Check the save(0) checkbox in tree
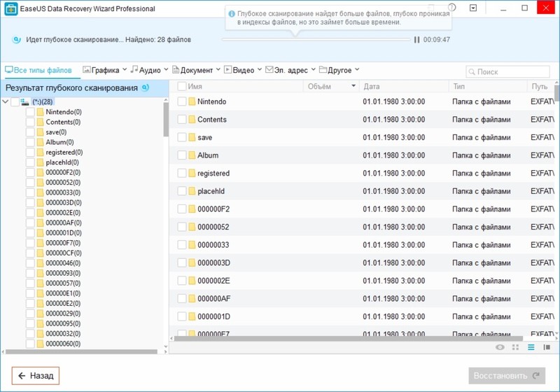 pyautogui.click(x=30, y=132)
